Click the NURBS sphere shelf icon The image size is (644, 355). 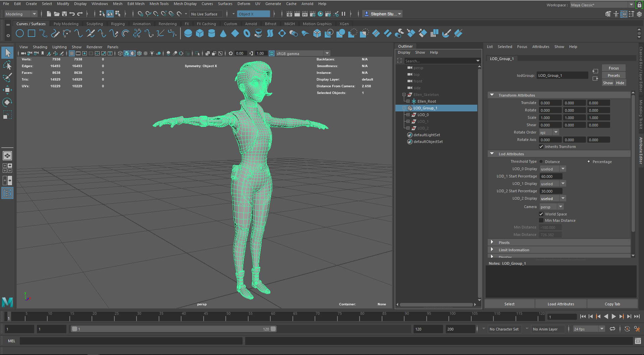pyautogui.click(x=188, y=33)
